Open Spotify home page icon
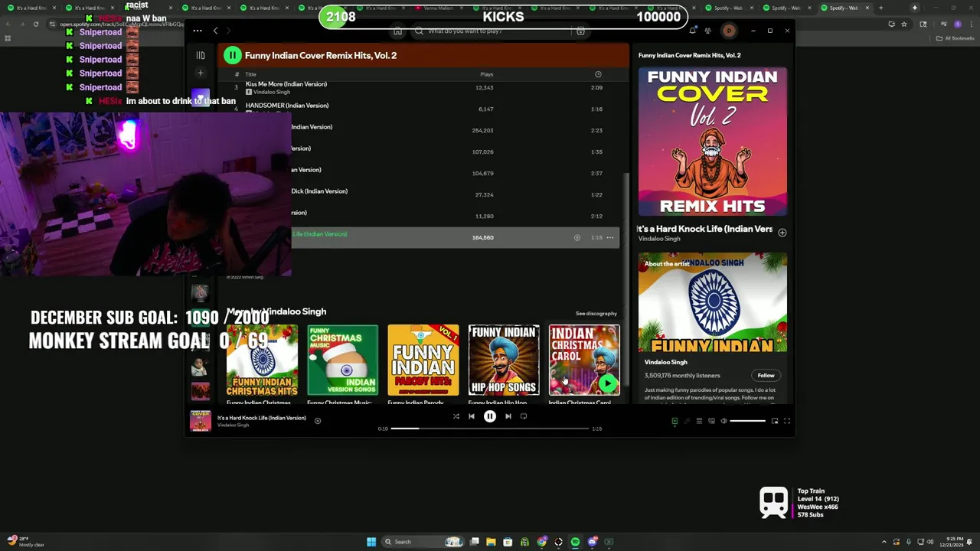The width and height of the screenshot is (980, 551). [397, 31]
